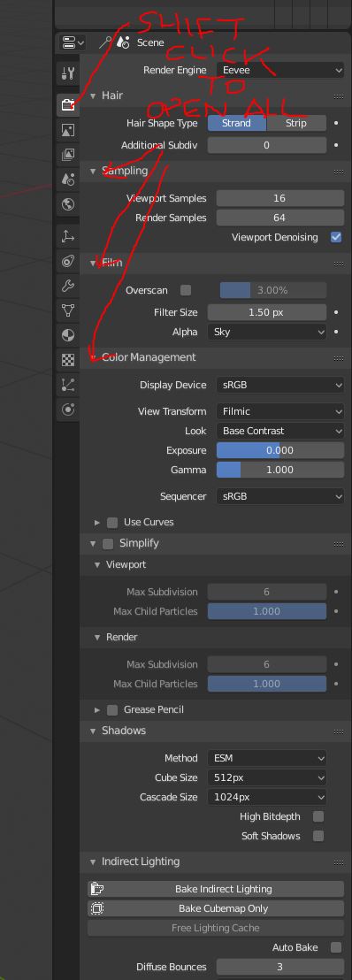Click animate dot beside Alpha

(336, 332)
